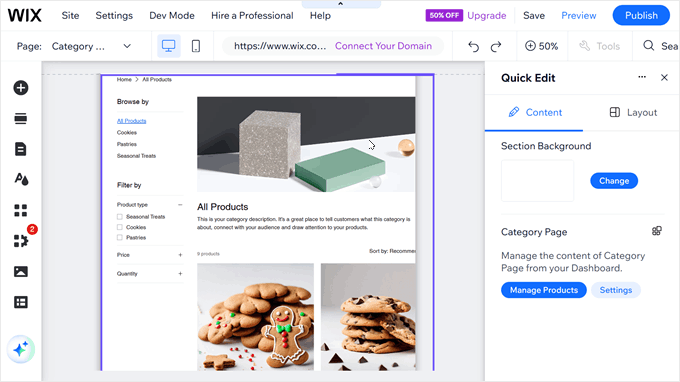Image resolution: width=680 pixels, height=382 pixels.
Task: Click the chocolate chip cookies product image
Action: 368,317
